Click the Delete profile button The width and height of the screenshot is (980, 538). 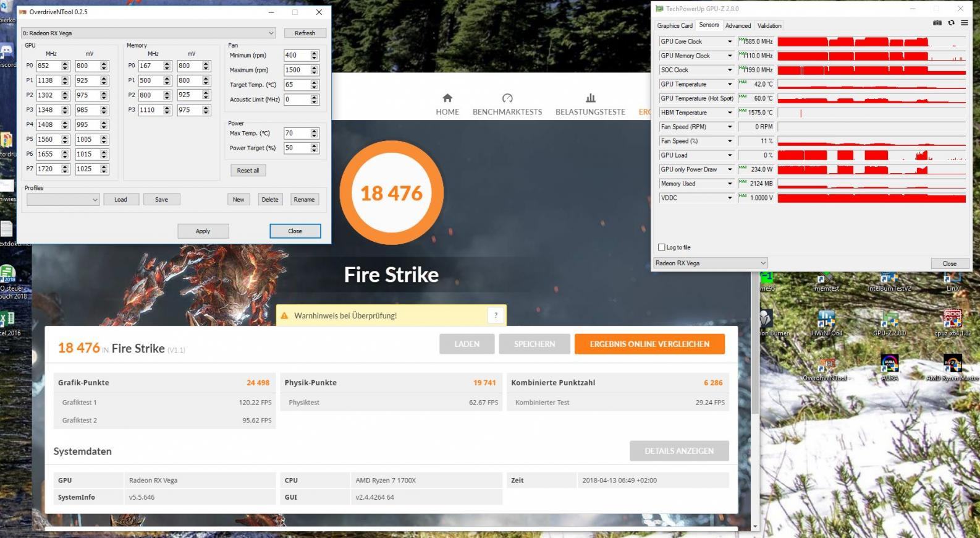pyautogui.click(x=270, y=199)
